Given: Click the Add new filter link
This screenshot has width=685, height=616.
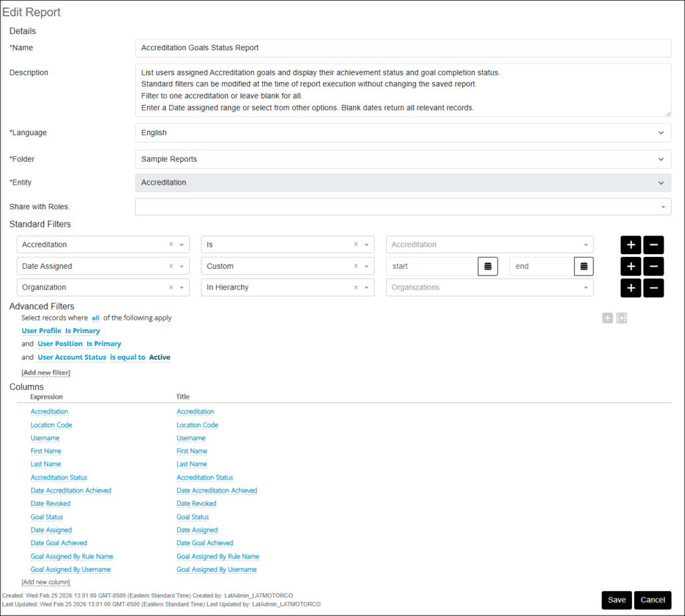Looking at the screenshot, I should pyautogui.click(x=46, y=373).
